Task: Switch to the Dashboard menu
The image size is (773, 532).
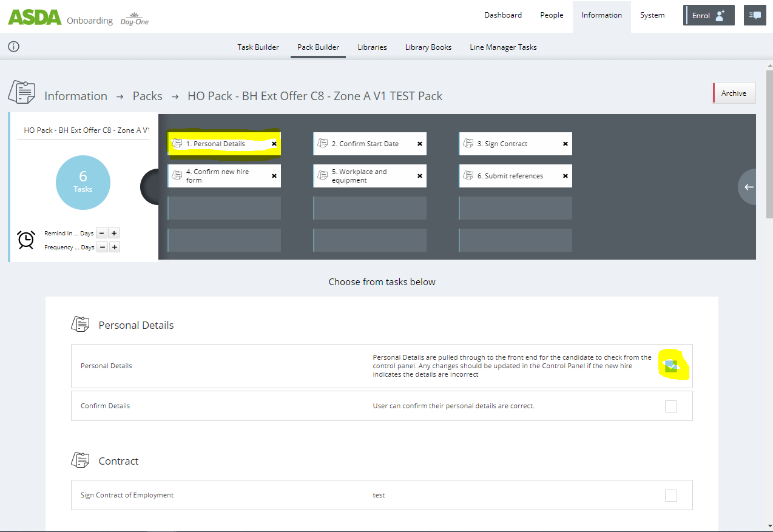Action: (x=502, y=15)
